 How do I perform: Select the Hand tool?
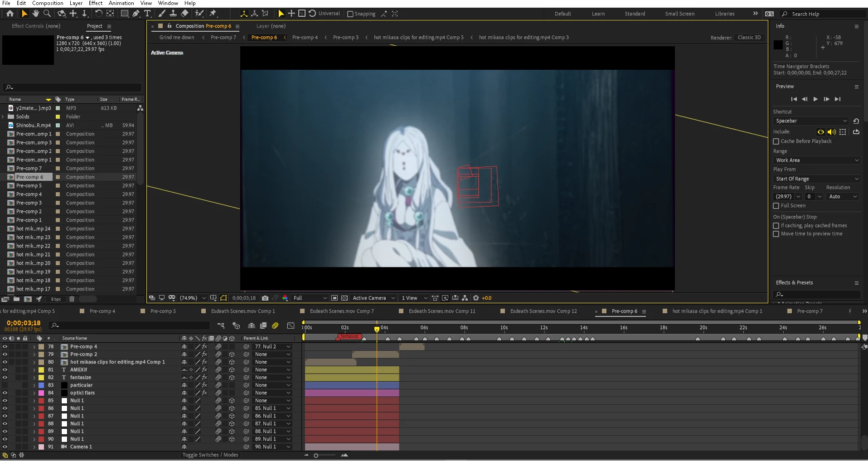coord(36,14)
